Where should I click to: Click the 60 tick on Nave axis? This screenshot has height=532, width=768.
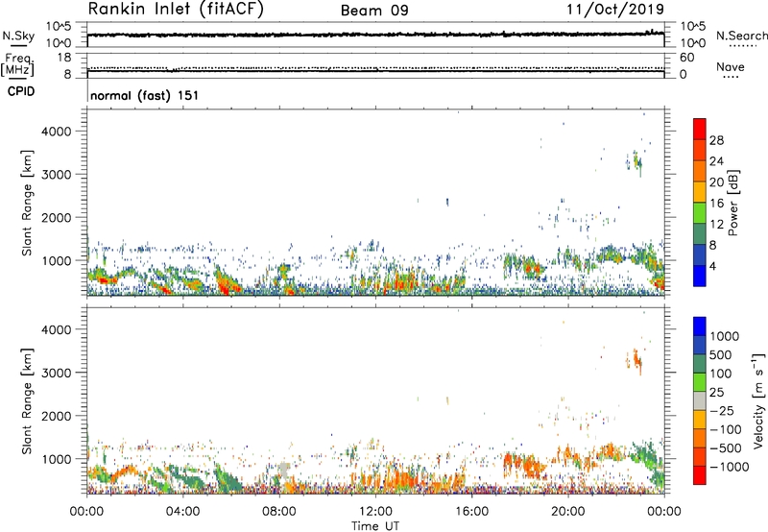pyautogui.click(x=687, y=58)
